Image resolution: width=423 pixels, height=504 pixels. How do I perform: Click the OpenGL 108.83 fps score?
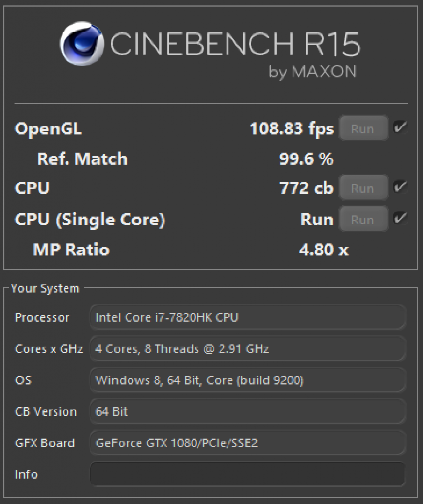tap(292, 129)
